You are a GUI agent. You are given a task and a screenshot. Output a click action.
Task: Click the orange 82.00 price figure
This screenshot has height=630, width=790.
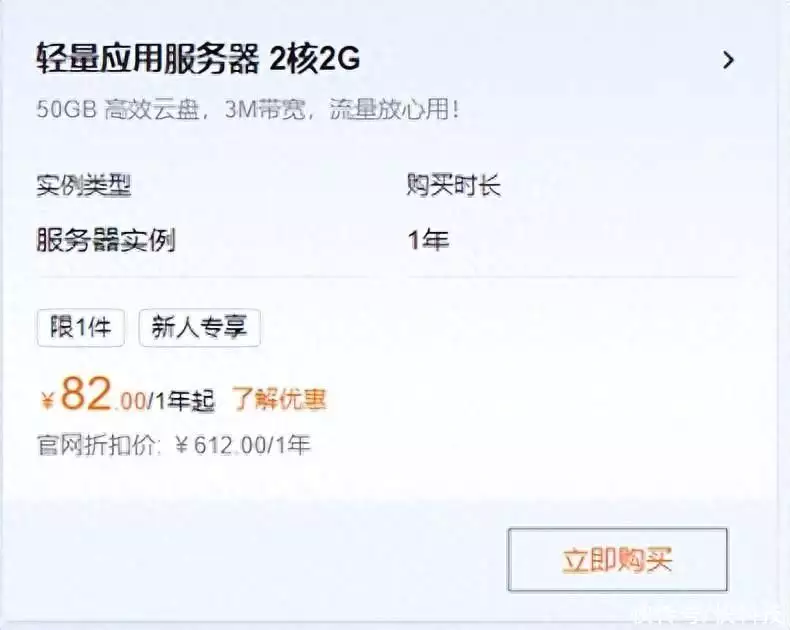click(x=103, y=395)
